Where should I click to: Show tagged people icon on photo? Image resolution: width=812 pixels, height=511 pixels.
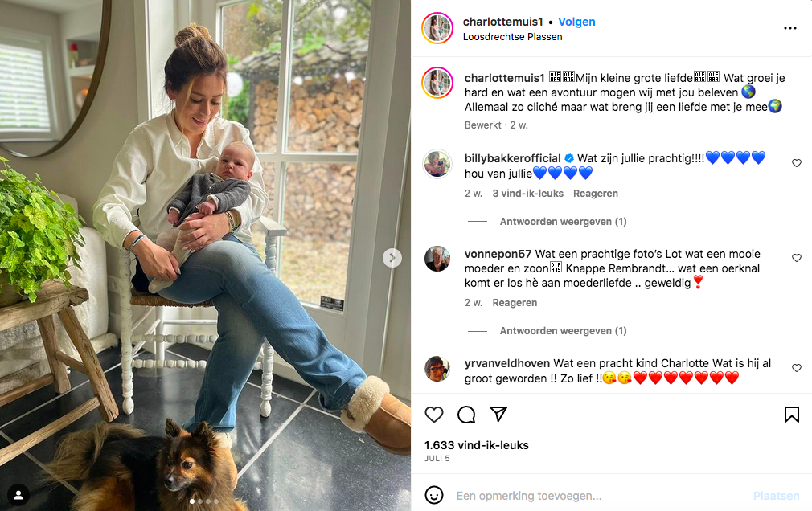pos(18,495)
